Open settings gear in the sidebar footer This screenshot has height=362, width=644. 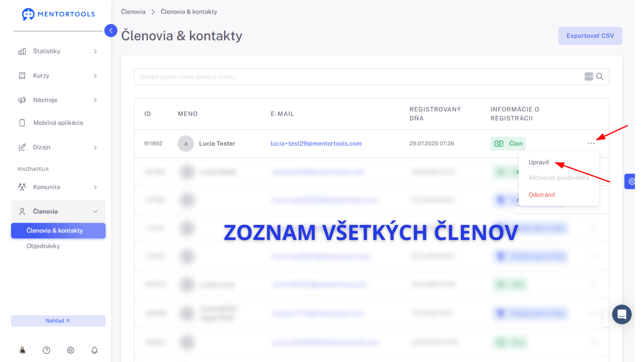point(70,350)
